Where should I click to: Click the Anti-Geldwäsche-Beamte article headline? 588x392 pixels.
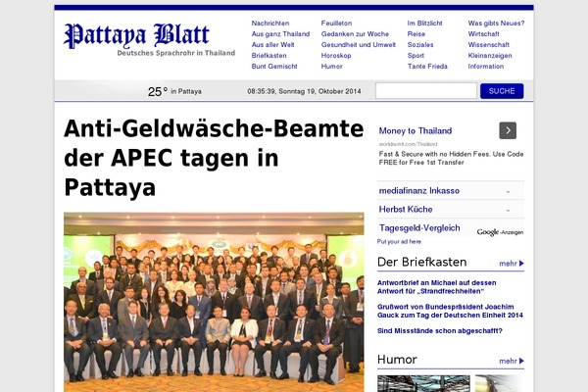214,158
